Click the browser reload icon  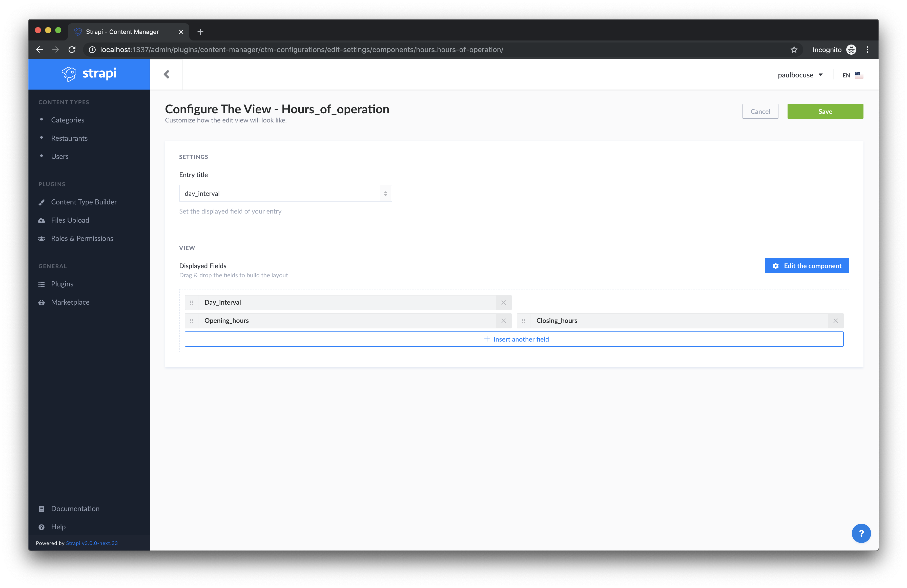(x=72, y=50)
